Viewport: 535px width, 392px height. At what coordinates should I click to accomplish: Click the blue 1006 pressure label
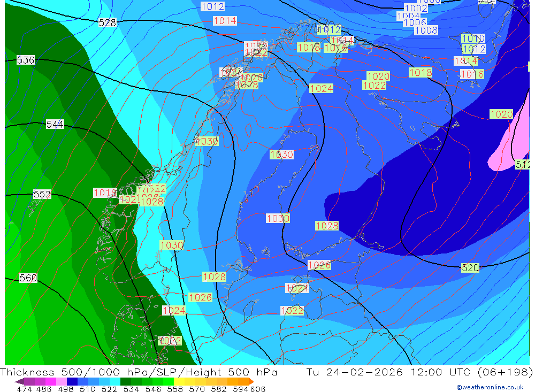415,22
